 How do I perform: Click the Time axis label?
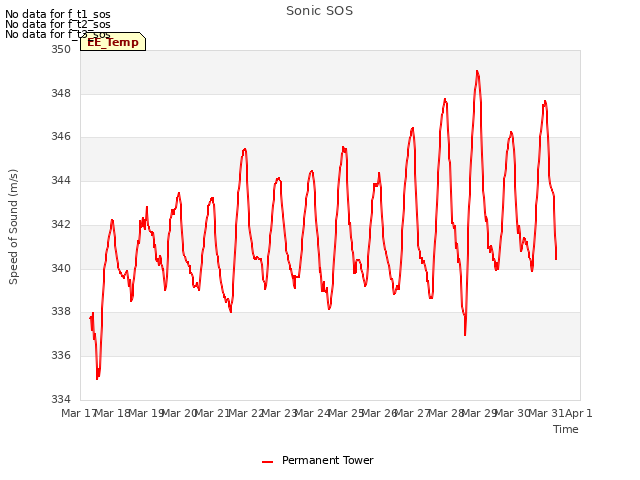566,429
